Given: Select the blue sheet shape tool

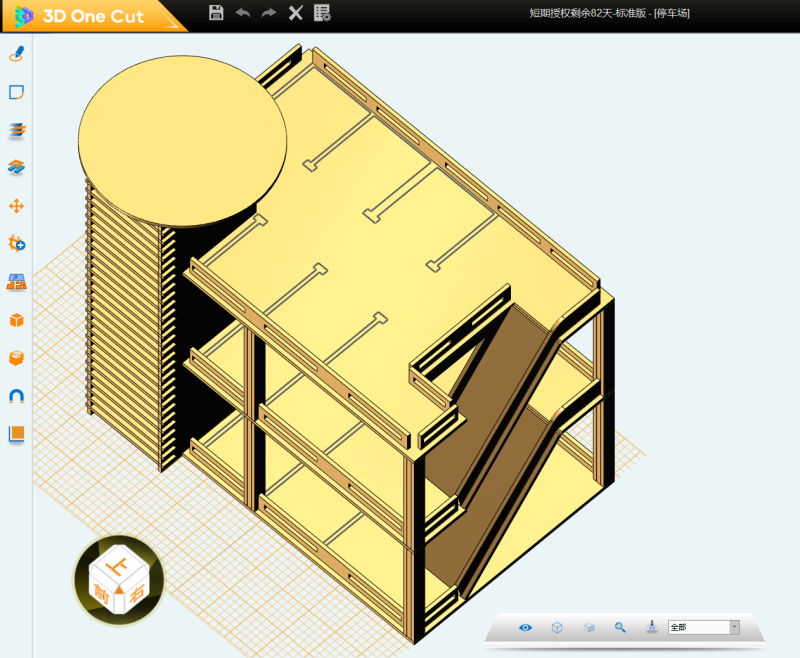Looking at the screenshot, I should (16, 92).
